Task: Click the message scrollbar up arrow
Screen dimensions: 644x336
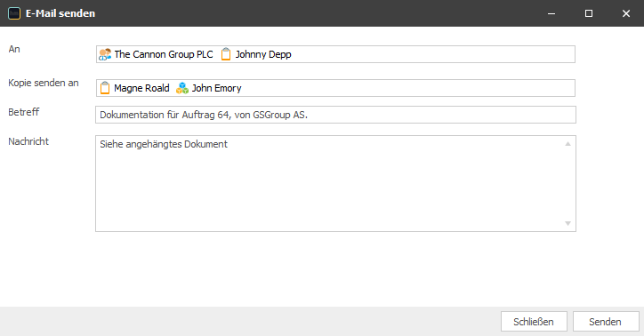Action: 568,144
